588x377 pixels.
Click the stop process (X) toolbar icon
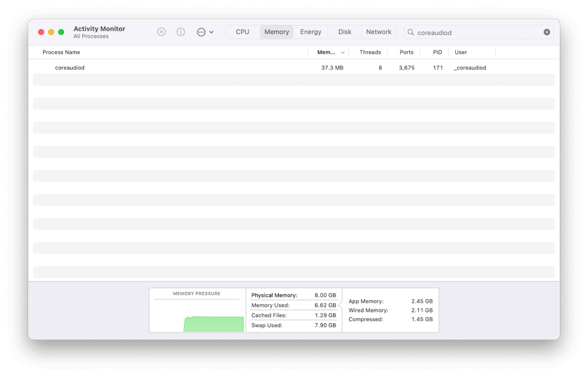(162, 32)
